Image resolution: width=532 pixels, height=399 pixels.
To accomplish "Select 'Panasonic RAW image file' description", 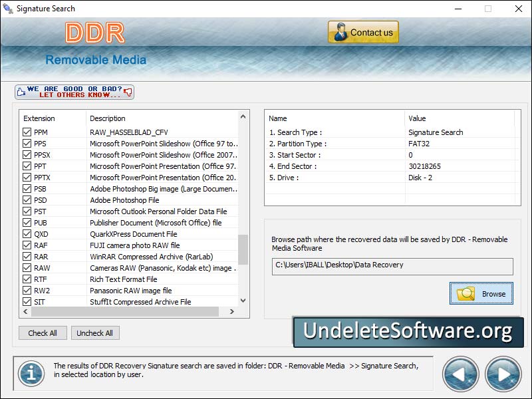I will 130,291.
